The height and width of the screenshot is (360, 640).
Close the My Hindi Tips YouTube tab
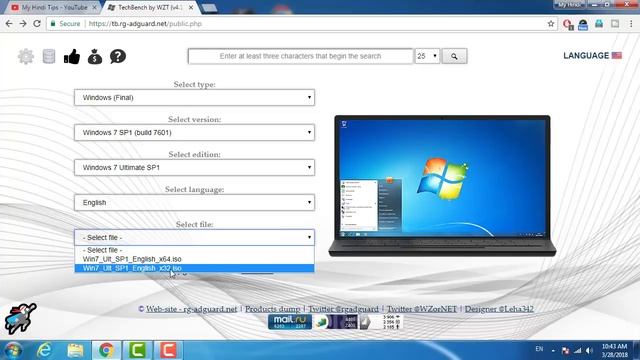[x=95, y=7]
